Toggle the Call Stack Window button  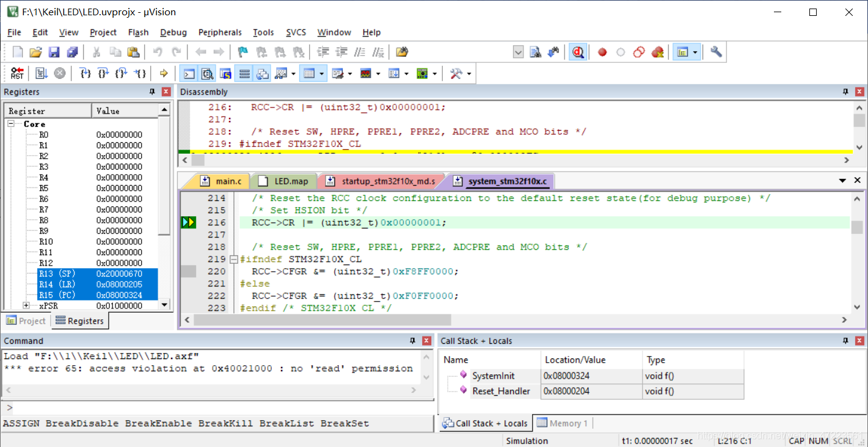pyautogui.click(x=263, y=74)
